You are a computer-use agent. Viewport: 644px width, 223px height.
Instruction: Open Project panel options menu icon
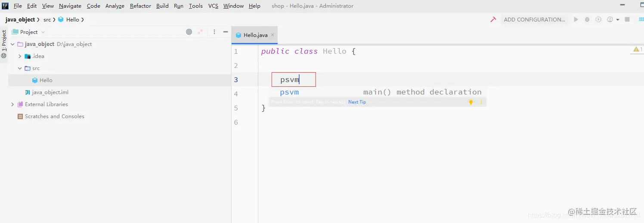coord(214,32)
